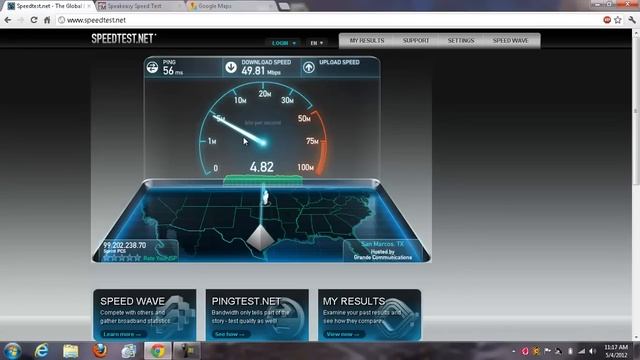
Task: Open the SUPPORT navigation tab
Action: coord(416,40)
